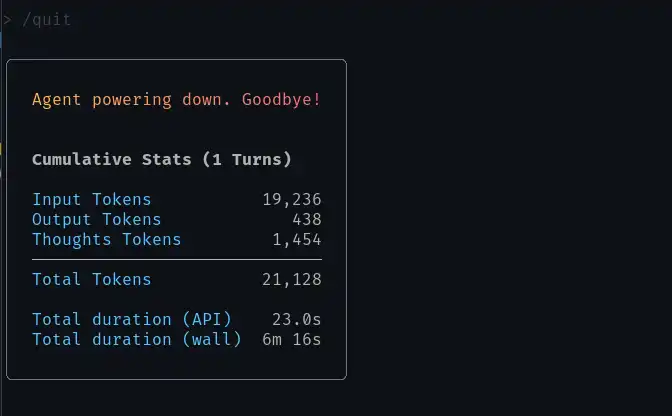672x416 pixels.
Task: Click the /quit command text
Action: (x=46, y=19)
